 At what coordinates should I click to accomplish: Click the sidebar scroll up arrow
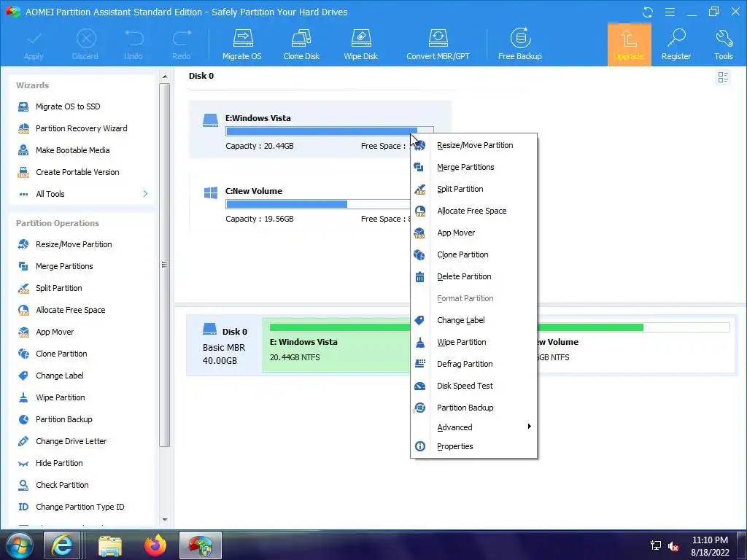165,77
